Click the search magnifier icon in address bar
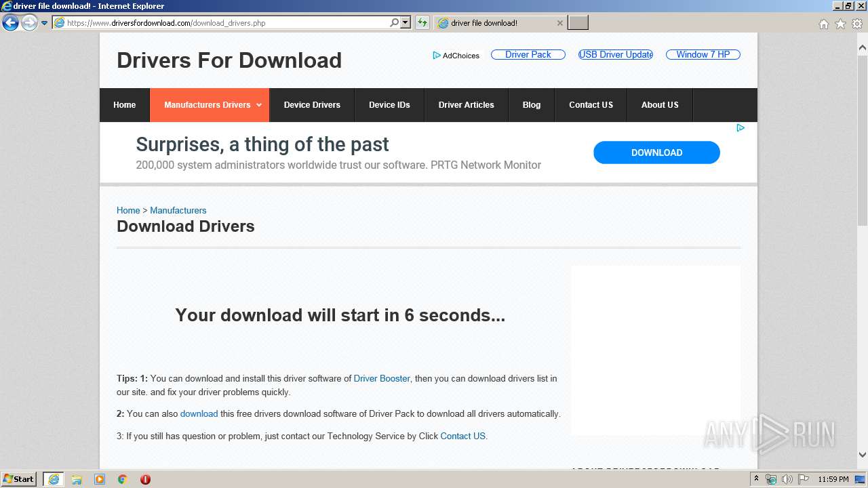 pos(395,23)
